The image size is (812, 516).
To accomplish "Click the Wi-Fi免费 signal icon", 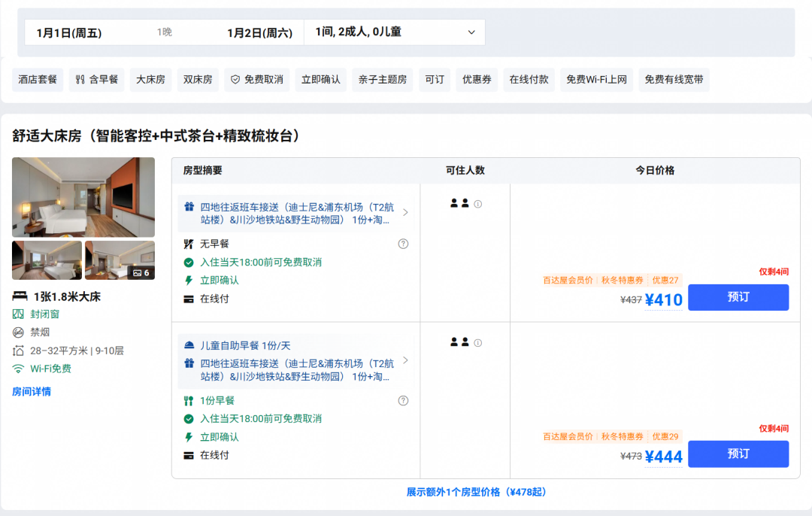I will point(18,369).
